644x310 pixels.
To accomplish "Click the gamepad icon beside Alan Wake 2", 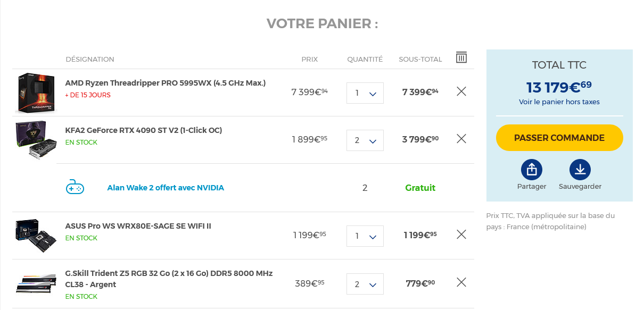I will click(x=75, y=187).
